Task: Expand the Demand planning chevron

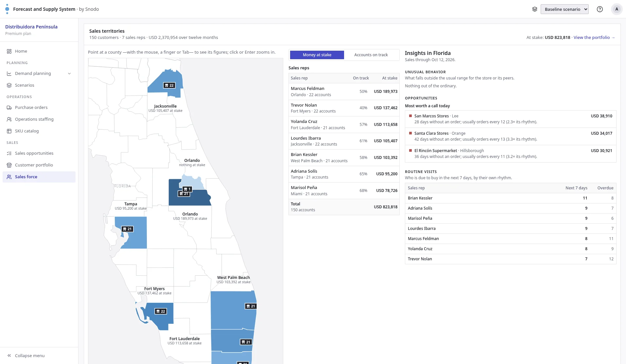Action: [x=69, y=74]
